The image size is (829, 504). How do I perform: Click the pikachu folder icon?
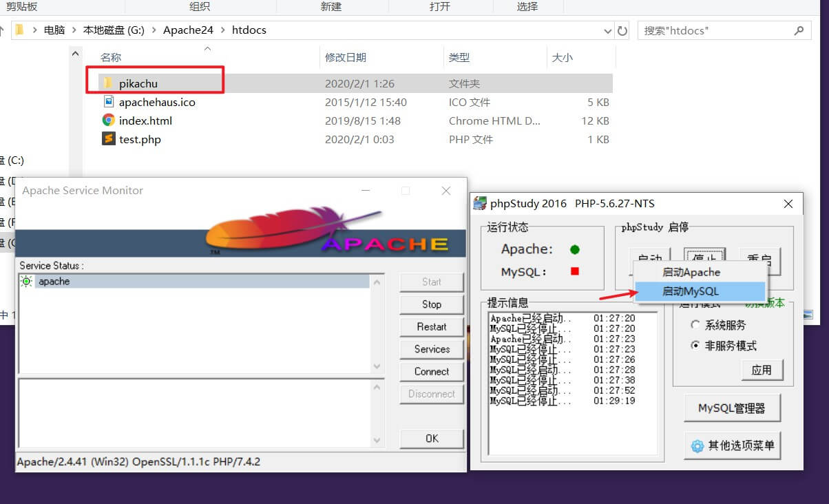pyautogui.click(x=107, y=83)
